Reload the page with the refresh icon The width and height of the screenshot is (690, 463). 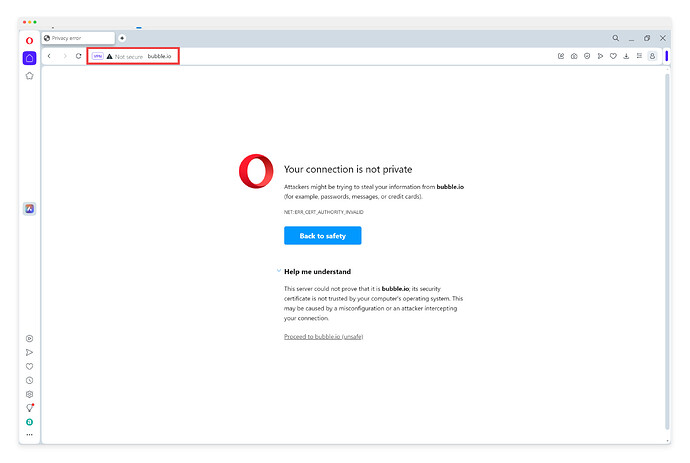(x=78, y=56)
